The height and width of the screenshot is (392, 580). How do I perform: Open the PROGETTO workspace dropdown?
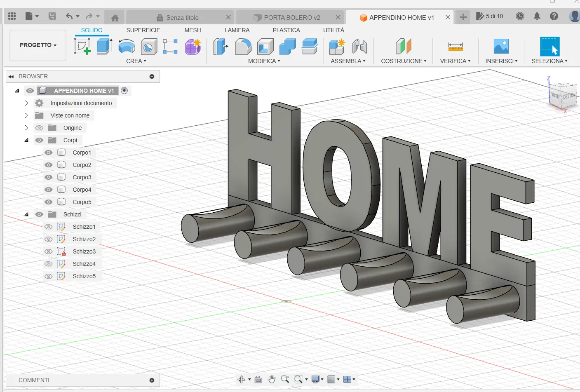coord(38,45)
